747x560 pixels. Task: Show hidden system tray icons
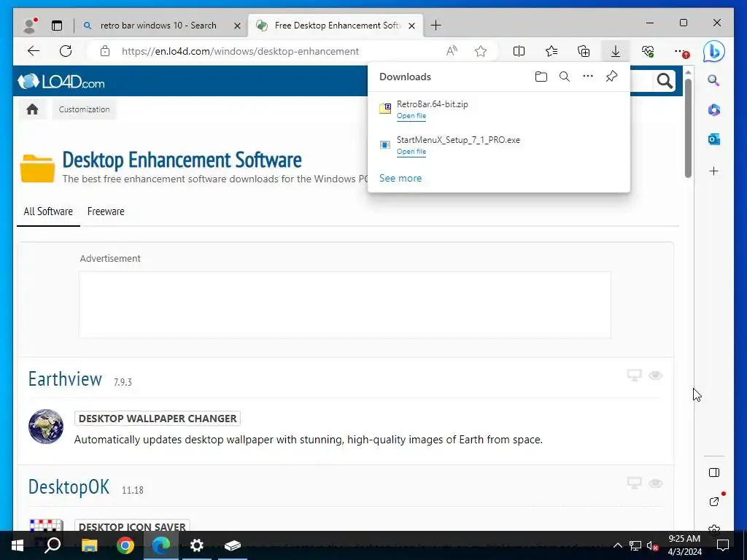tap(617, 545)
